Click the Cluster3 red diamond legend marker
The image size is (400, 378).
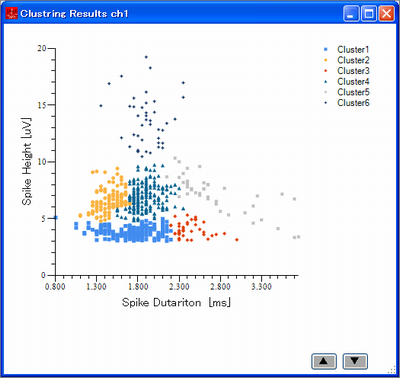[x=326, y=71]
